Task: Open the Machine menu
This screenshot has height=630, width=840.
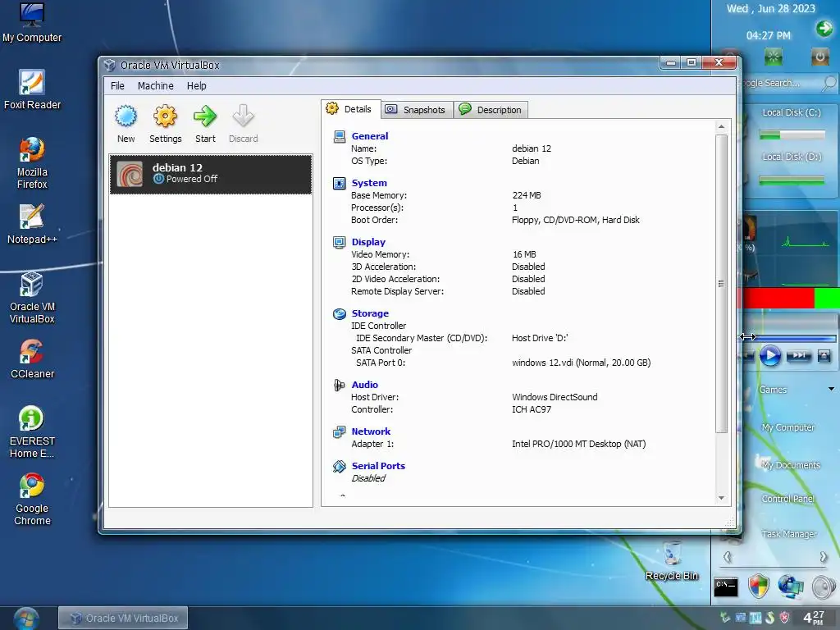Action: pos(155,85)
